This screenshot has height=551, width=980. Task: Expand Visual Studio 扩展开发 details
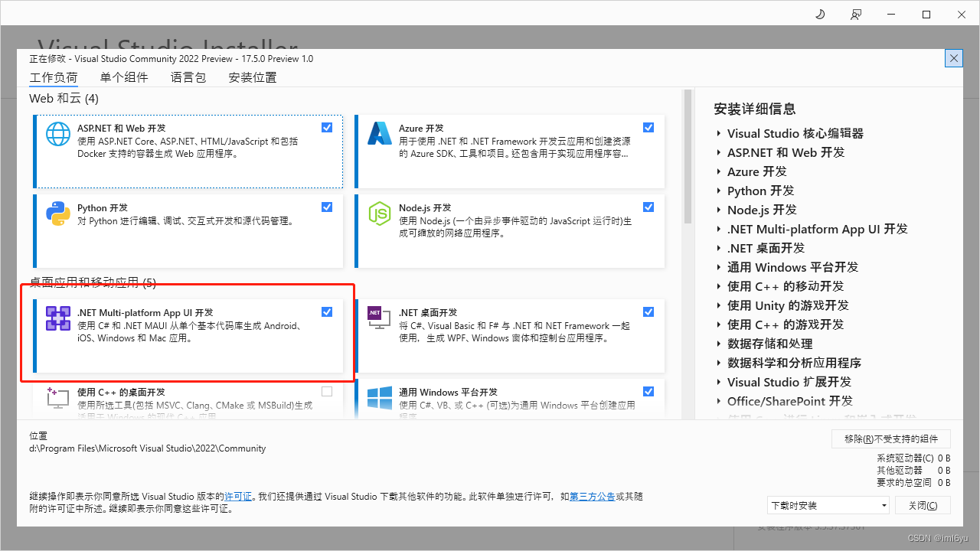click(720, 382)
